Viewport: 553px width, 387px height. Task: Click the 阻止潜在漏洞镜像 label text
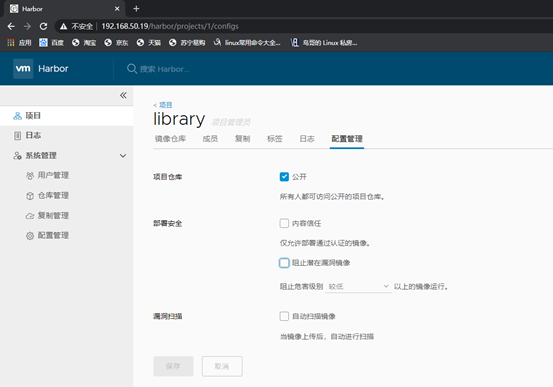click(x=321, y=263)
